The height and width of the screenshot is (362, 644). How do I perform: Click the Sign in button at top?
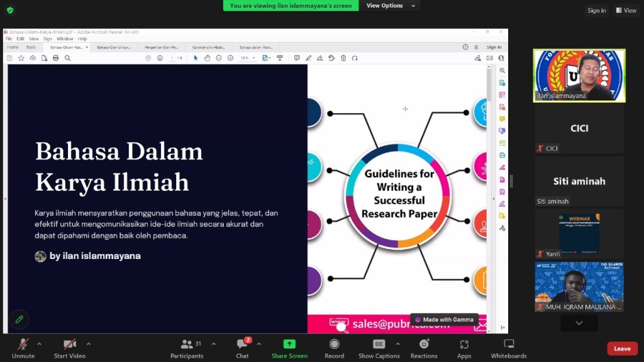[596, 11]
